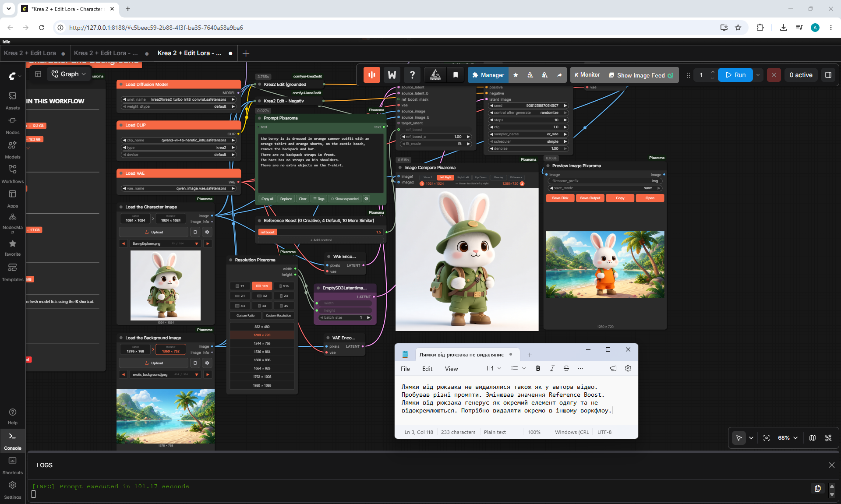Click Copy all in Prompt Pixaroma node
This screenshot has width=841, height=504.
tap(267, 199)
